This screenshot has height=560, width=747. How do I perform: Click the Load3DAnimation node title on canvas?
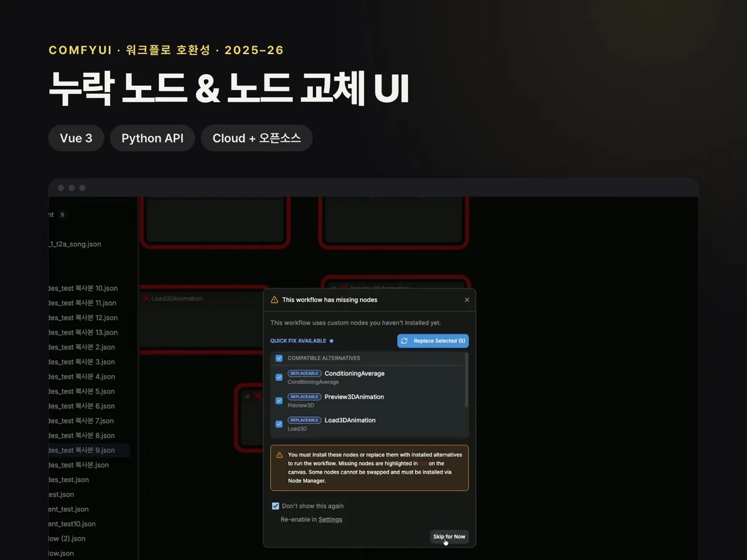[x=177, y=299]
